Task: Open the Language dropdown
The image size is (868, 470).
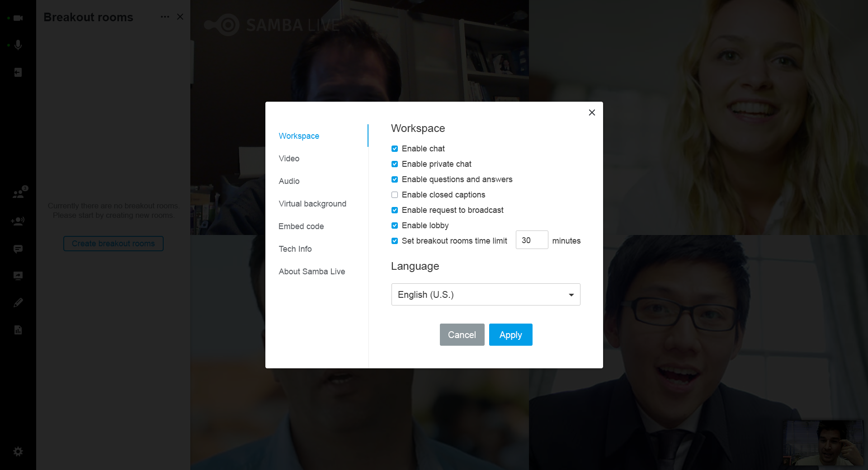Action: pyautogui.click(x=486, y=295)
